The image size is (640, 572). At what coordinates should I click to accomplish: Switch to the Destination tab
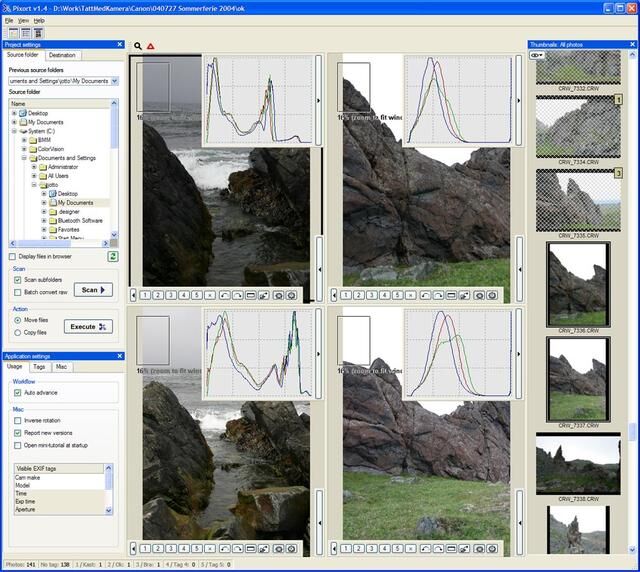[62, 55]
